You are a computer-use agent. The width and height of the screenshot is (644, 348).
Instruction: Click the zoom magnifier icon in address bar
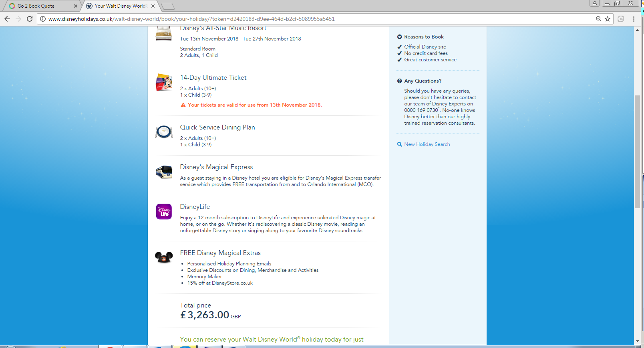pyautogui.click(x=599, y=19)
